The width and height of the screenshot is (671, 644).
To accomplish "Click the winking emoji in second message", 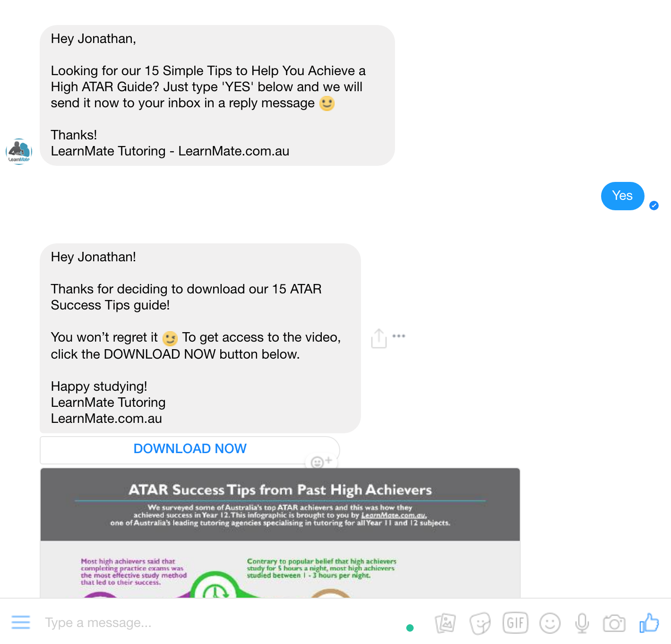I will (170, 338).
